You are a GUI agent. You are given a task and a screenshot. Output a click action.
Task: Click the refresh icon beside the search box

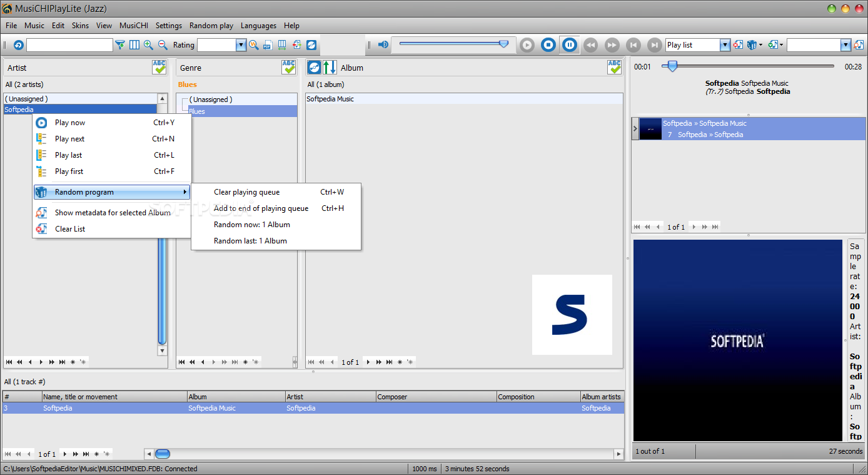[x=18, y=45]
